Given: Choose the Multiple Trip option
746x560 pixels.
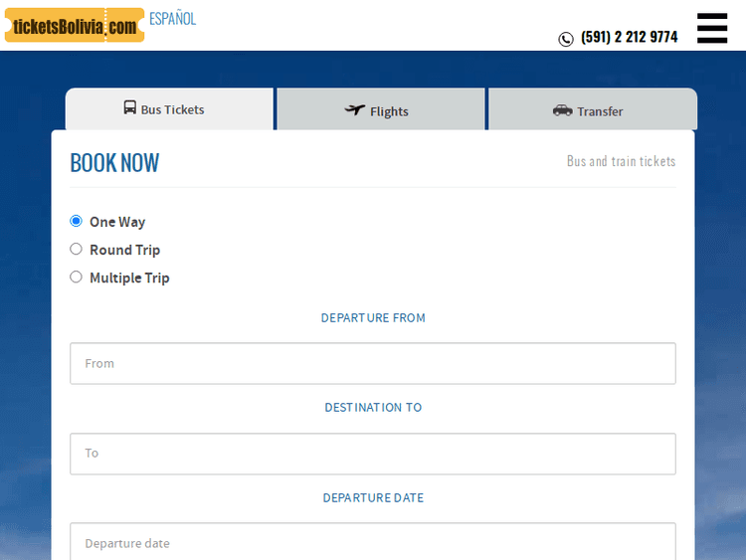Looking at the screenshot, I should pos(77,277).
